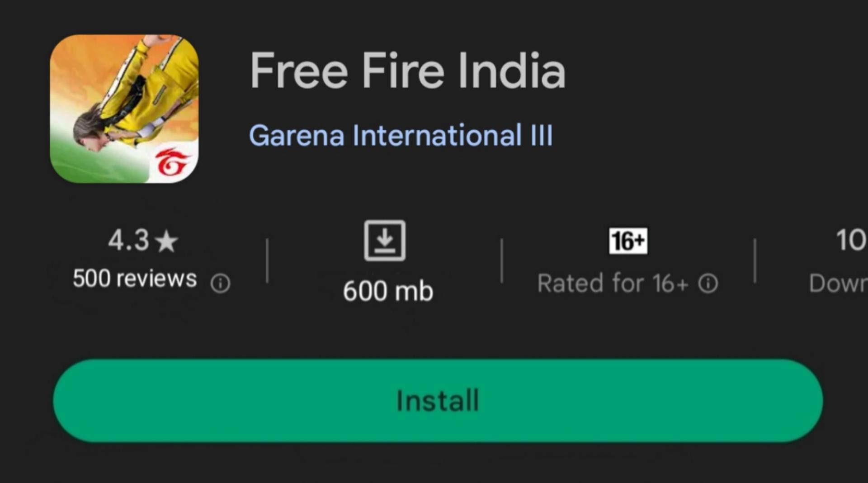This screenshot has width=868, height=483.
Task: Tap the green Install button
Action: pos(438,401)
